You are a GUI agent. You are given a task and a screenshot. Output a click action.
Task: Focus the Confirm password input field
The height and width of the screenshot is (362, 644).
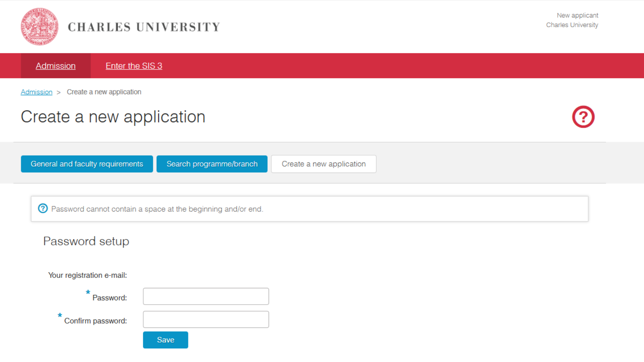tap(206, 319)
